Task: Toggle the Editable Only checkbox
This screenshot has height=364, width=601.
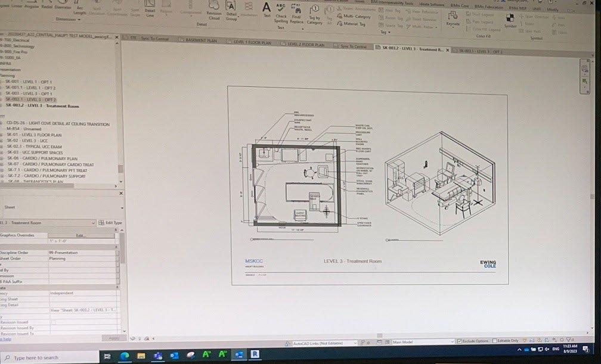Action: point(494,341)
